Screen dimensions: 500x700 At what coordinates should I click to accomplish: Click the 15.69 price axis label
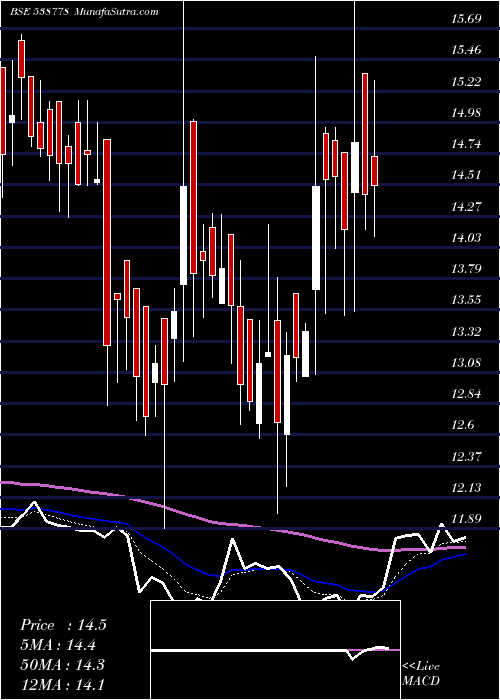click(x=467, y=19)
